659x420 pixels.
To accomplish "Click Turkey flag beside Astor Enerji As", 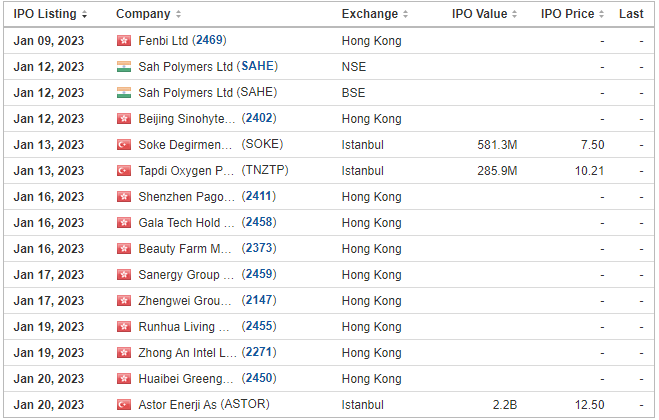I will click(x=124, y=405).
